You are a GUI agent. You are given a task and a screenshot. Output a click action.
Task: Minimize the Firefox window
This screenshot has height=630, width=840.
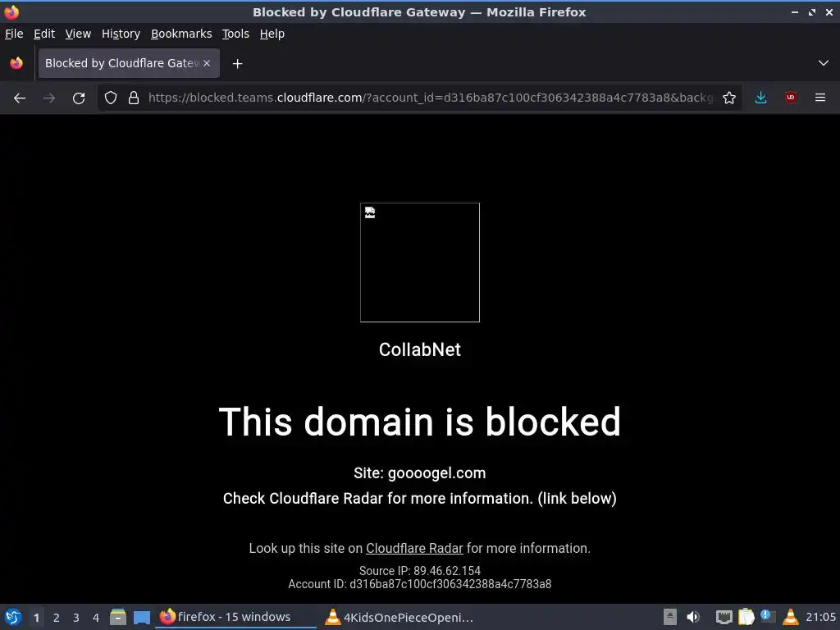pos(794,11)
